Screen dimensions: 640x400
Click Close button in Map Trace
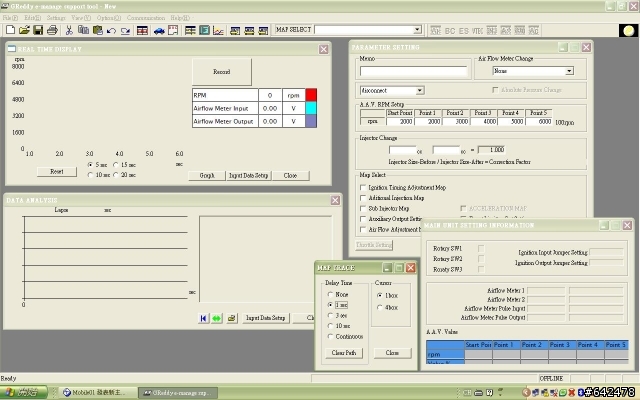(x=392, y=353)
